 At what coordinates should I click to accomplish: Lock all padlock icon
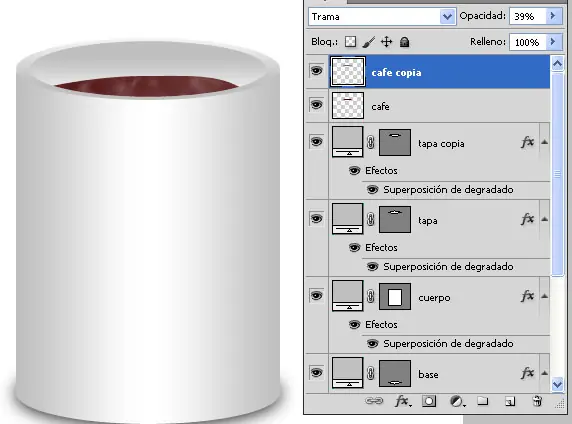(x=404, y=42)
